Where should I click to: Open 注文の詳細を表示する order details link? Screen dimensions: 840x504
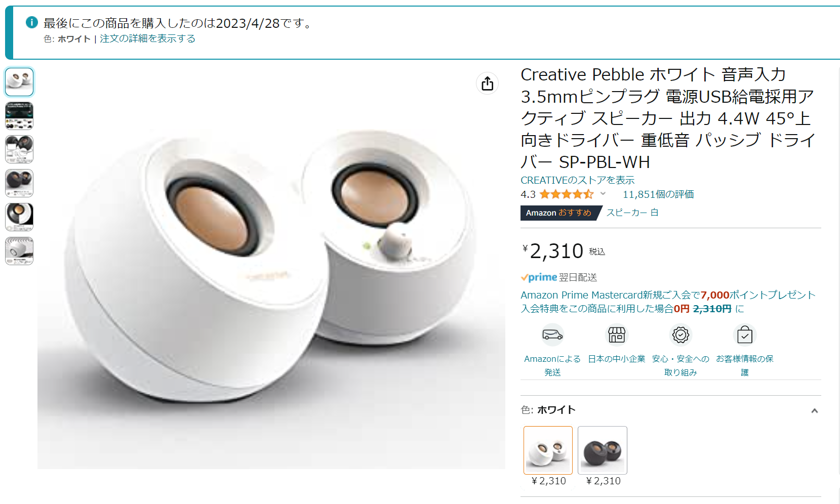click(147, 38)
